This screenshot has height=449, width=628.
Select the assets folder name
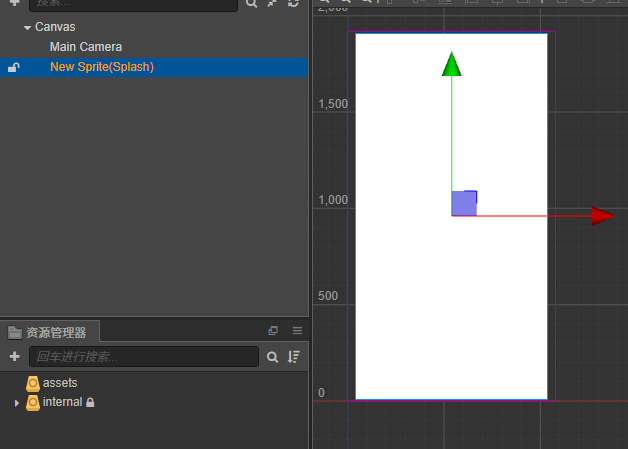pos(60,383)
